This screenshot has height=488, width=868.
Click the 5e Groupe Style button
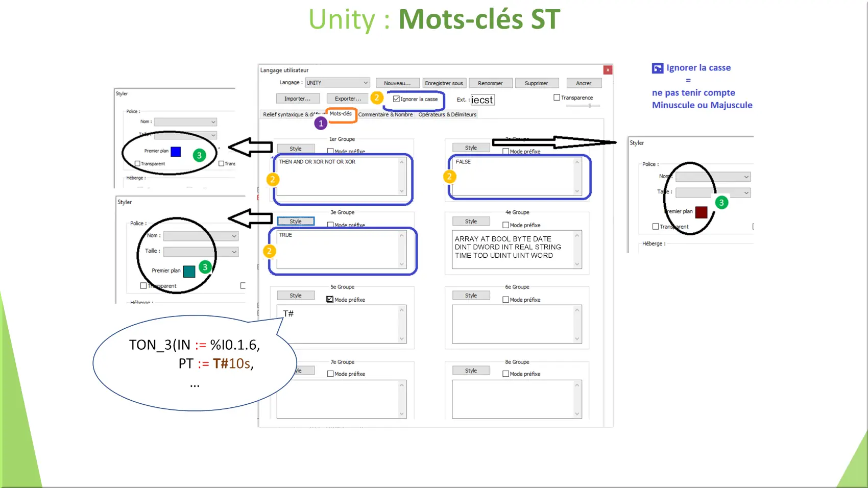(296, 296)
